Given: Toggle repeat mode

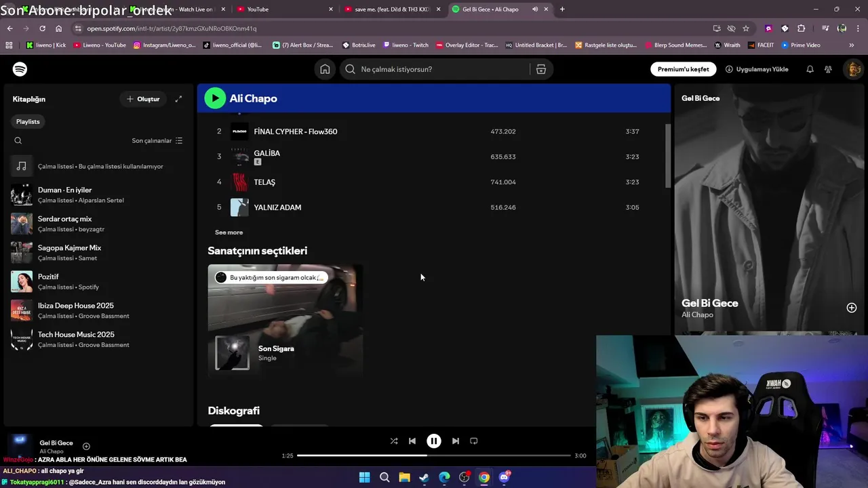Looking at the screenshot, I should pyautogui.click(x=474, y=441).
